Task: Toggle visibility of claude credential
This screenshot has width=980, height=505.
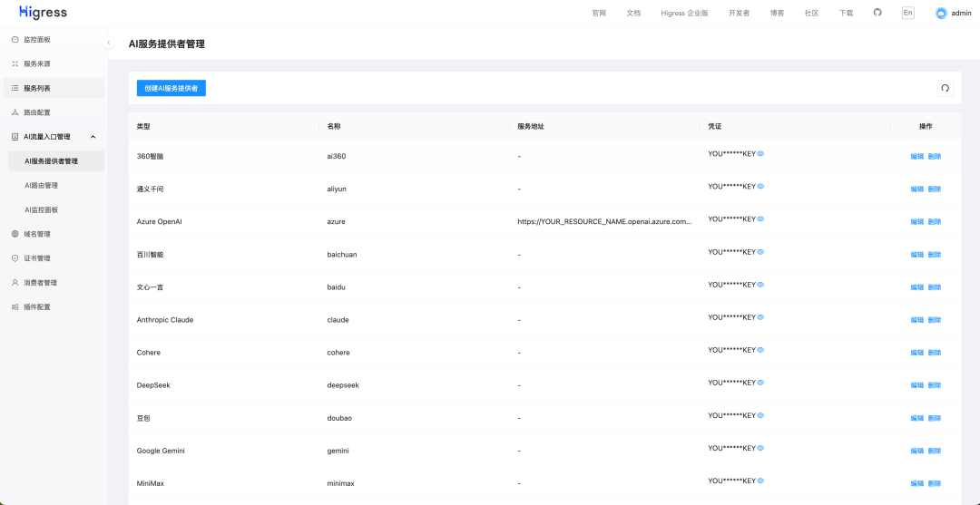Action: (x=760, y=317)
